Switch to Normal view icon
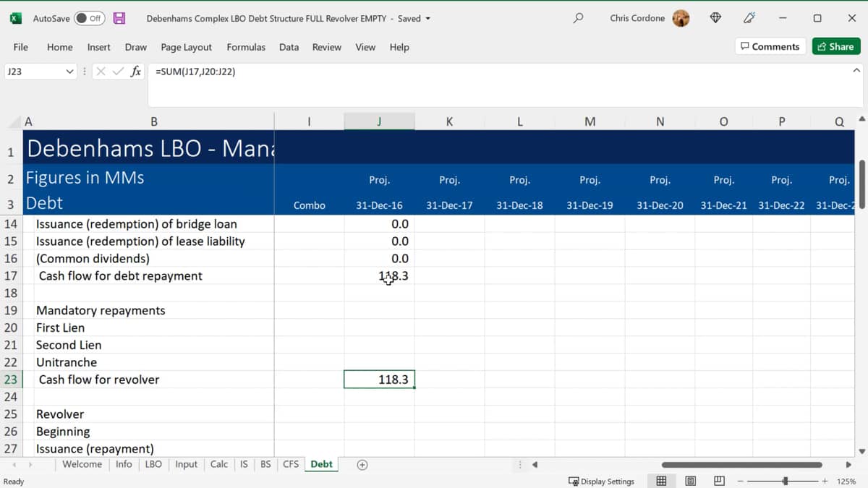The image size is (868, 488). pos(661,481)
